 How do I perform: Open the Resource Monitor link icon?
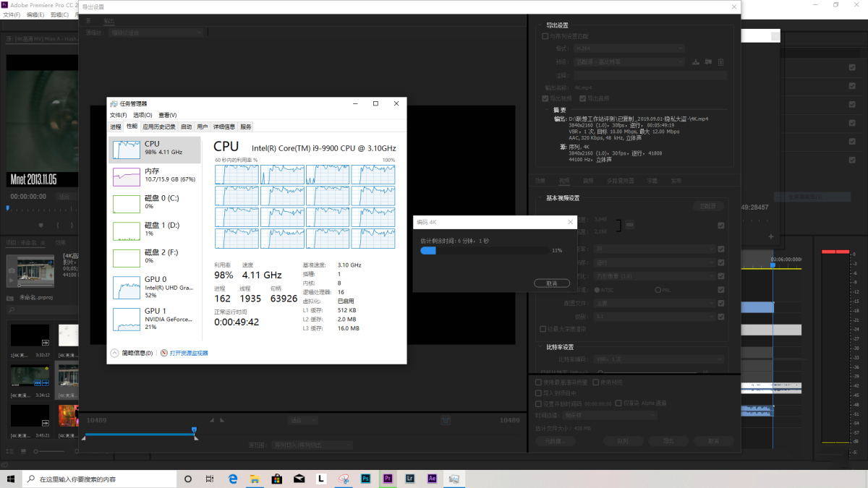tap(164, 354)
